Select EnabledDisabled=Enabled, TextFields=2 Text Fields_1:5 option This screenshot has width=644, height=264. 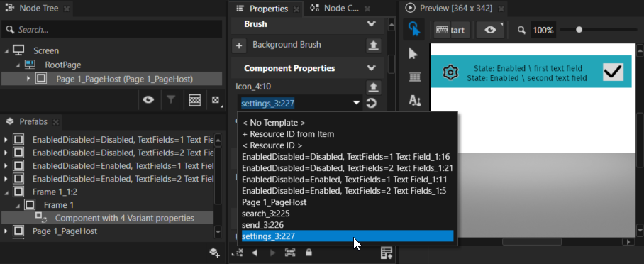(344, 191)
